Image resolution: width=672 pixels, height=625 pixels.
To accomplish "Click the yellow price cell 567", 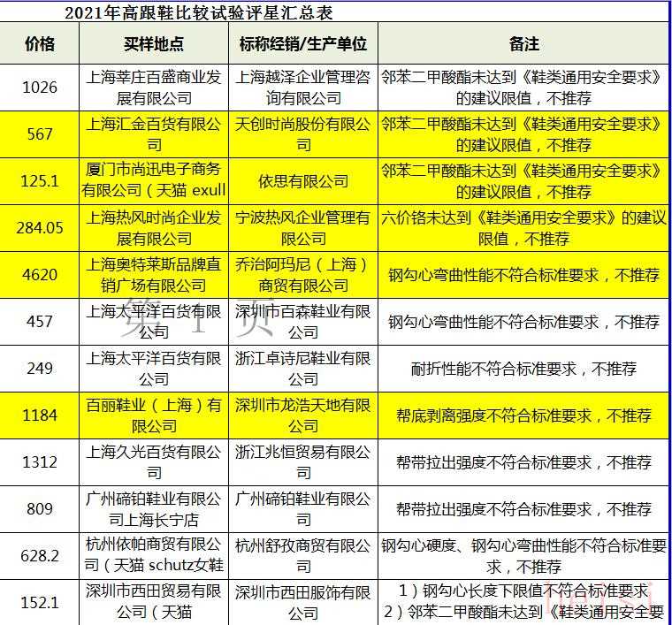I will (40, 134).
